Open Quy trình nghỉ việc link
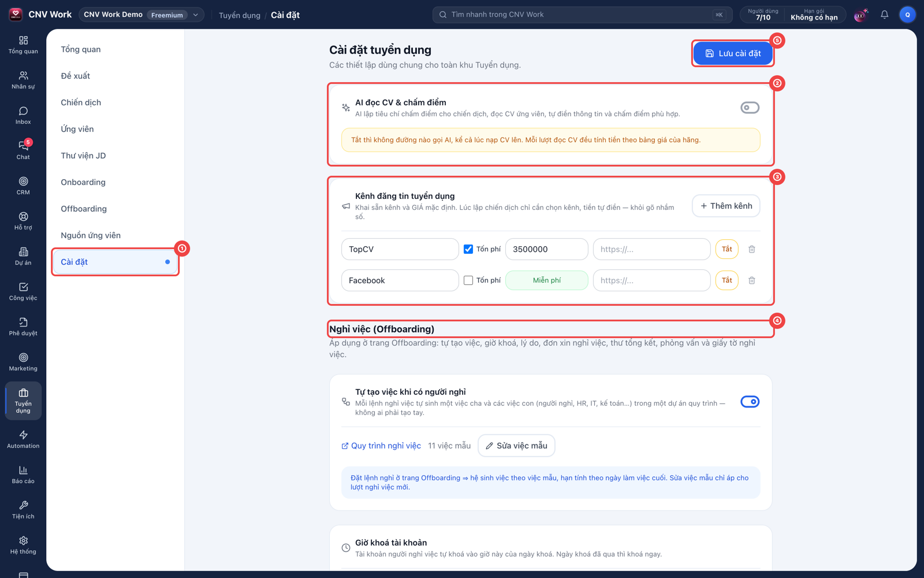Screen dimensions: 924x578 [381, 446]
